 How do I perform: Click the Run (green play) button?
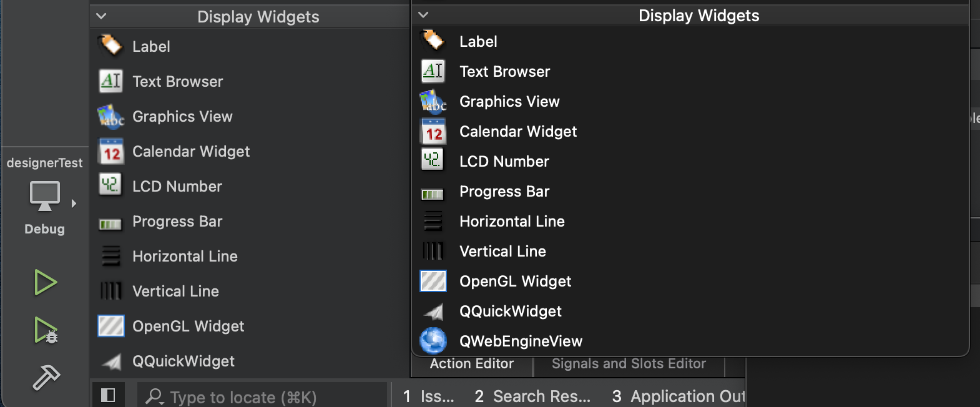pos(46,282)
